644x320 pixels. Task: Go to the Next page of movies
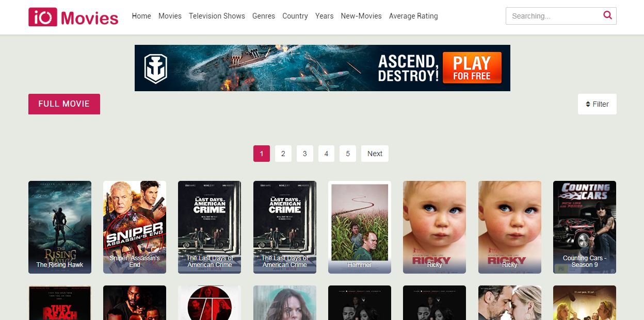[x=375, y=153]
